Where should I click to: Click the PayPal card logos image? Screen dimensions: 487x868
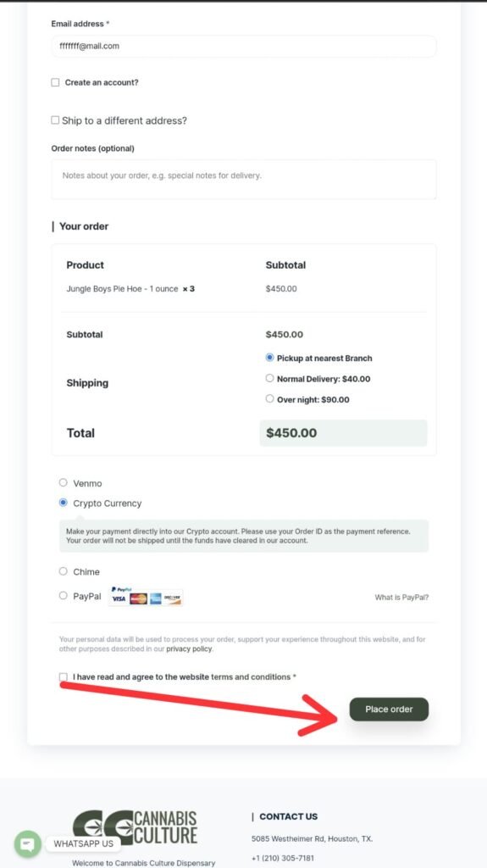146,596
